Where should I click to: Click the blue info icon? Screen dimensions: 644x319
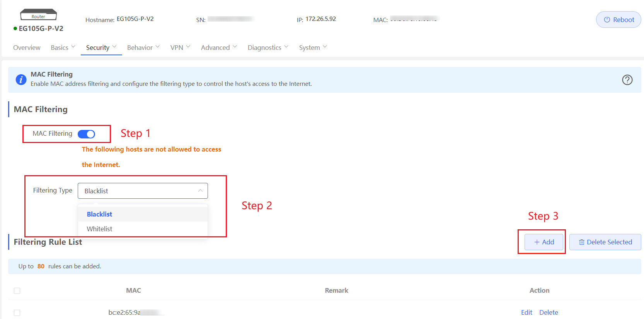pyautogui.click(x=21, y=80)
